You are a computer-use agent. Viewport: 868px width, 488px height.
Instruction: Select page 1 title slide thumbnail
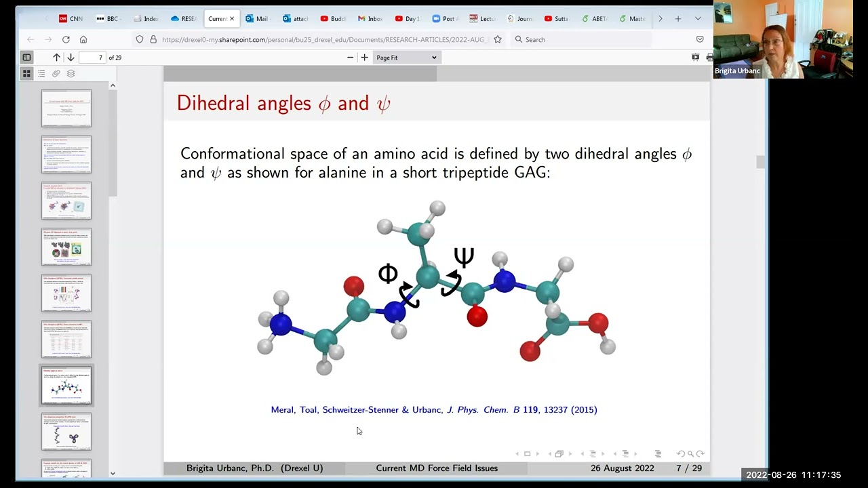tap(66, 108)
